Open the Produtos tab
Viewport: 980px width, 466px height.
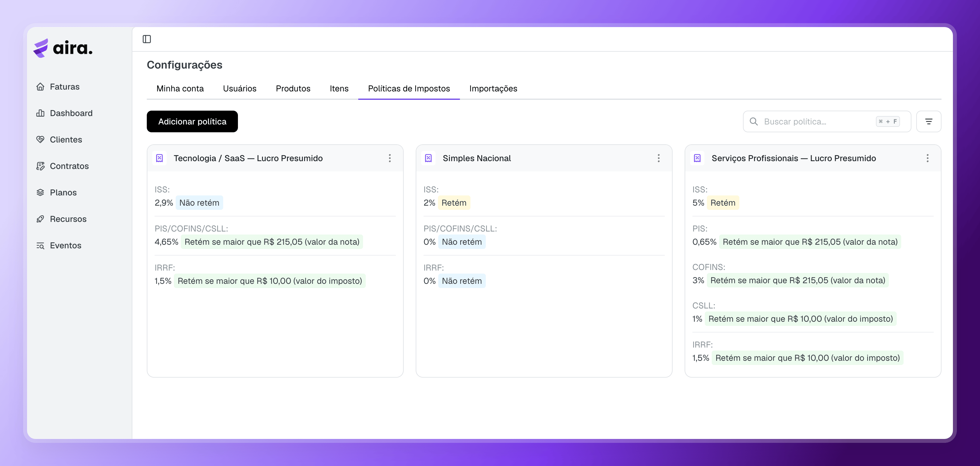tap(293, 89)
